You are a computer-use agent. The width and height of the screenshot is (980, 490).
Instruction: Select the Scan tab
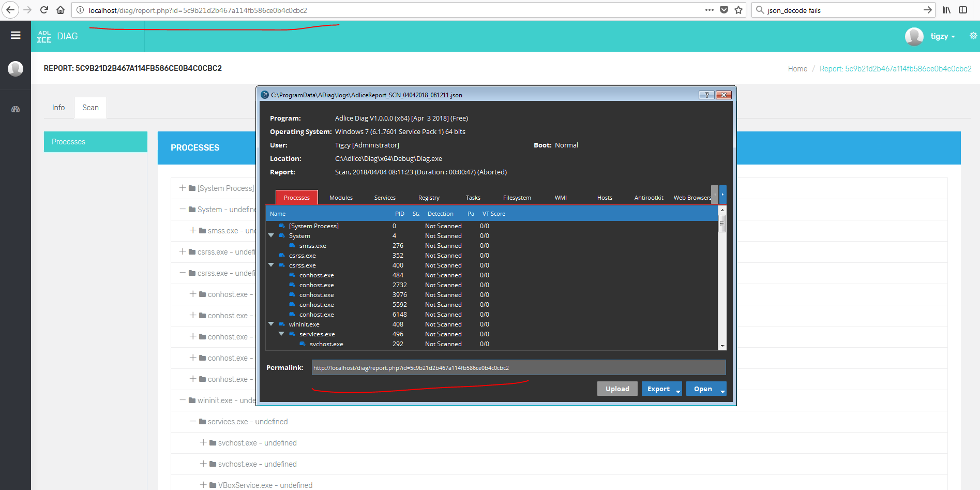[x=91, y=108]
